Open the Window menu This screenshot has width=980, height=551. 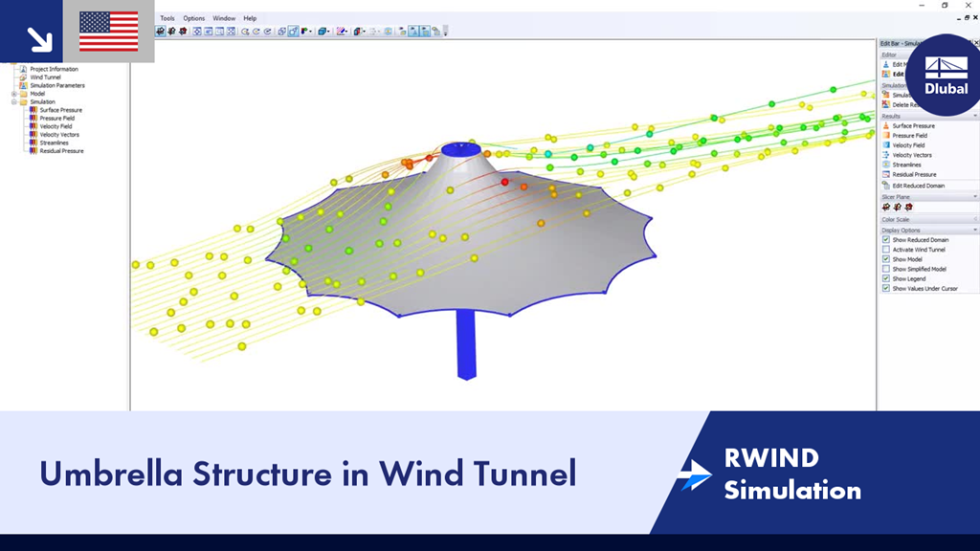coord(224,18)
